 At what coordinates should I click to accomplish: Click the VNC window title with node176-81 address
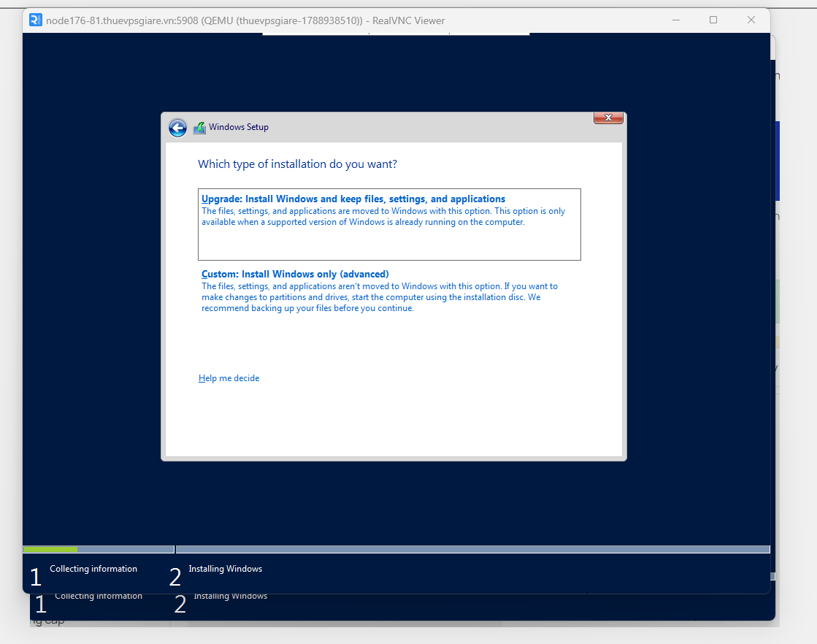245,21
